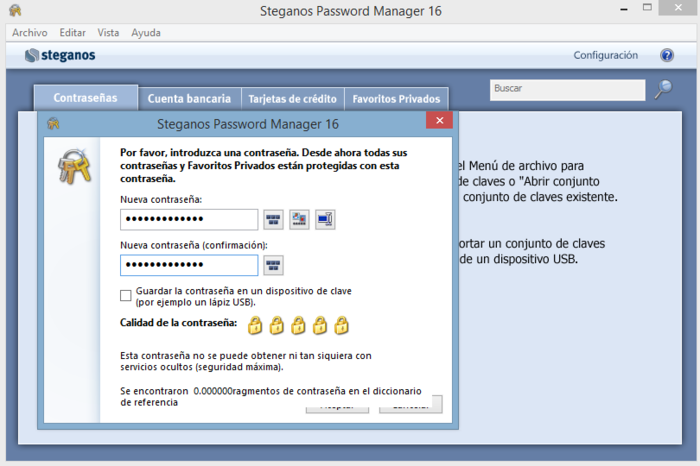Open the password generator icon
This screenshot has height=466, width=700.
click(325, 220)
